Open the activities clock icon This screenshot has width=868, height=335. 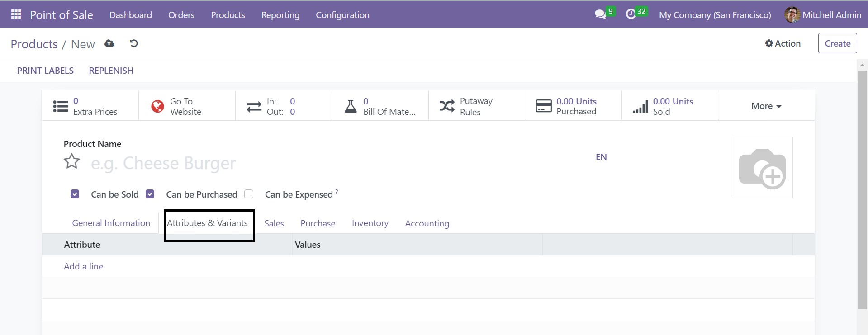[x=631, y=14]
